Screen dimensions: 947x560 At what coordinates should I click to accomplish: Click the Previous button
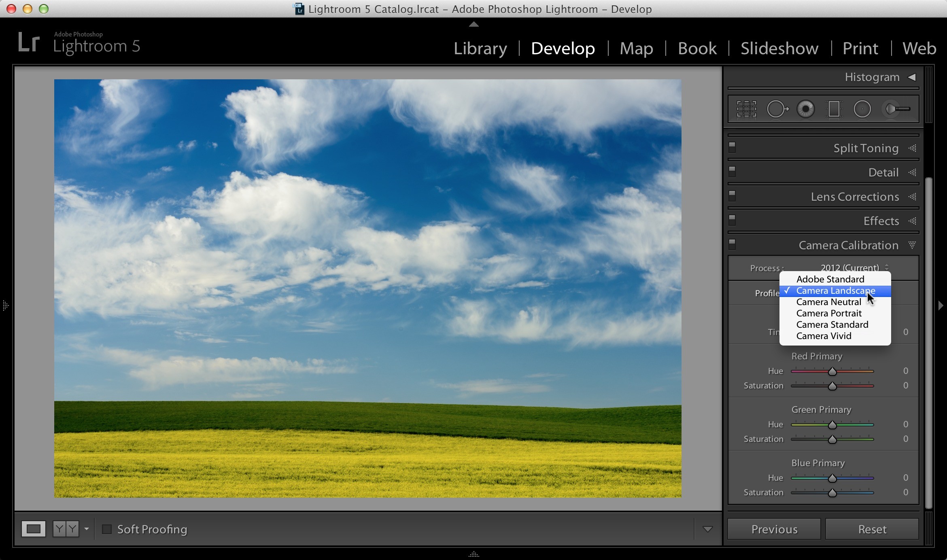point(774,529)
